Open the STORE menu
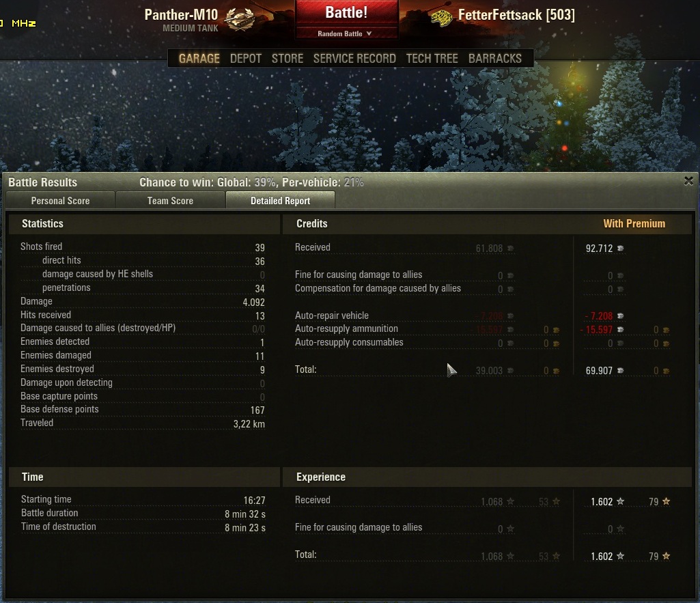Viewport: 700px width, 603px height. click(x=288, y=59)
